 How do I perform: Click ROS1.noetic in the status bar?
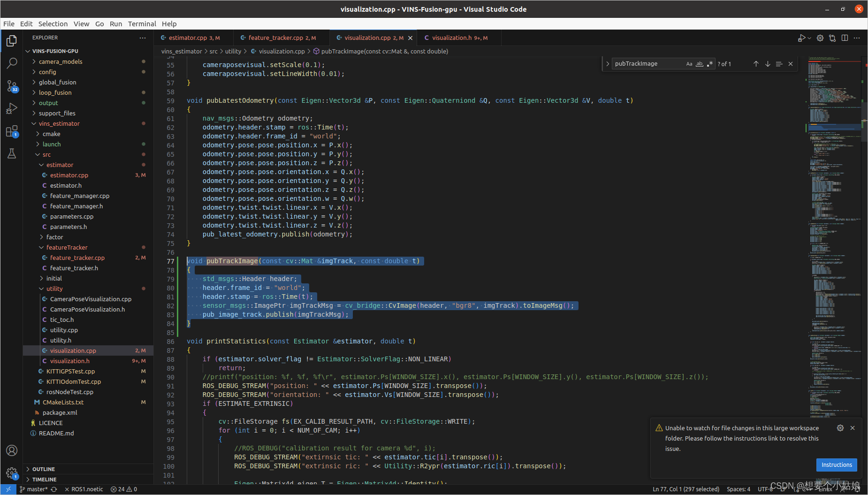[x=87, y=489]
